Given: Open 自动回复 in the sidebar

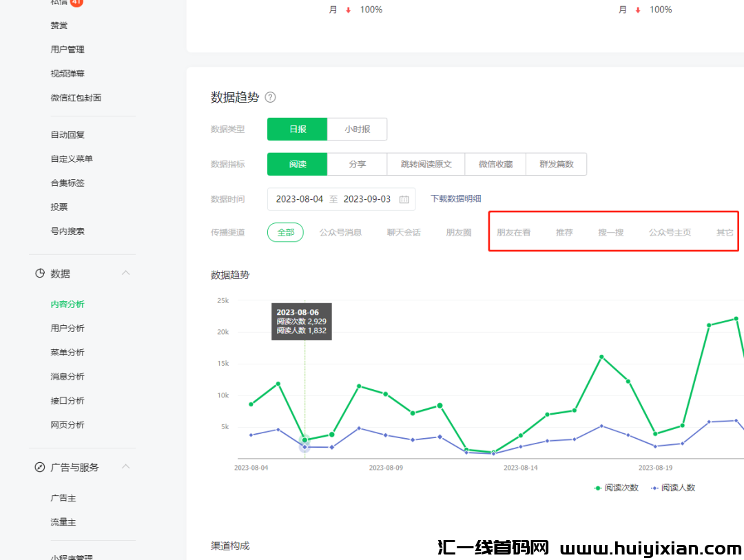Looking at the screenshot, I should (x=68, y=135).
